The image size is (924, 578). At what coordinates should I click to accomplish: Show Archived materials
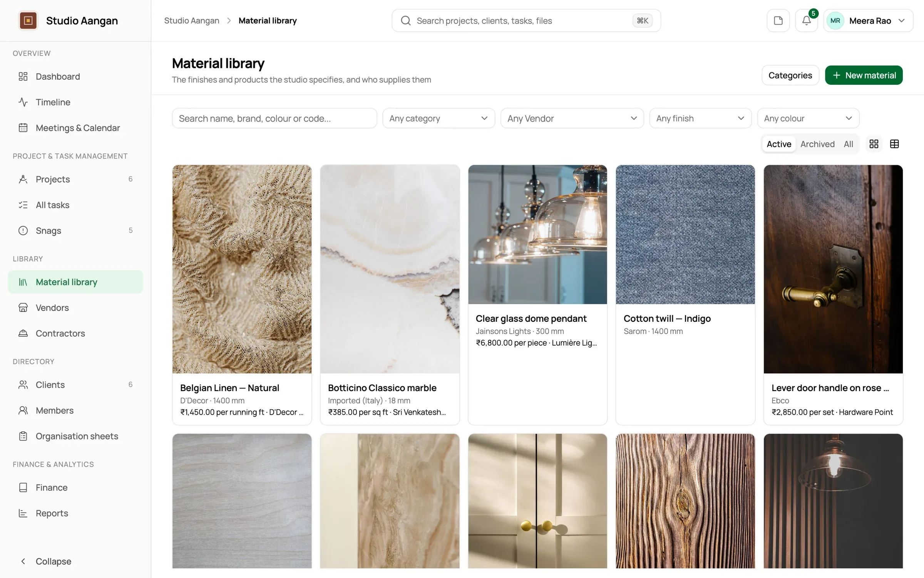point(817,144)
